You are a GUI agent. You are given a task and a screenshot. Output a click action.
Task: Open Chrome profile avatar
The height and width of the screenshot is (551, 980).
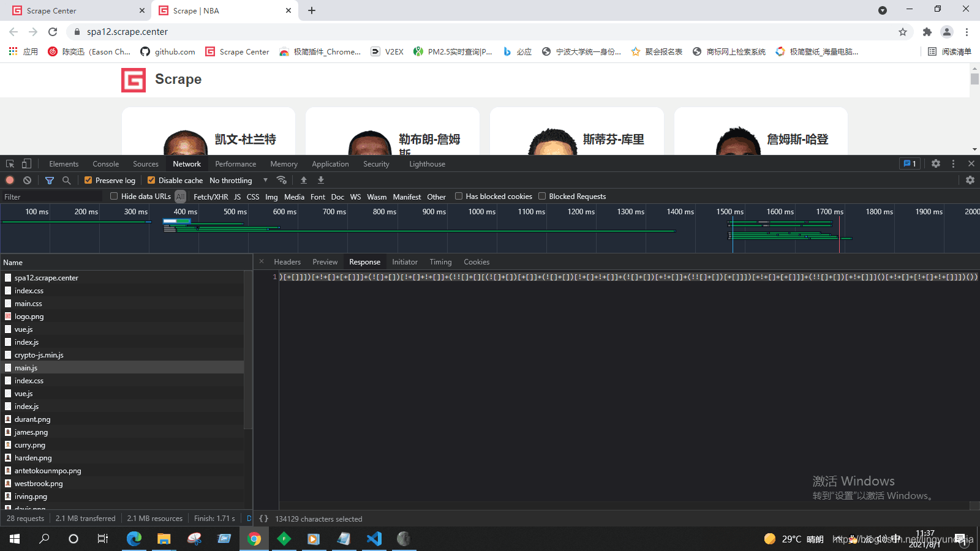coord(947,32)
